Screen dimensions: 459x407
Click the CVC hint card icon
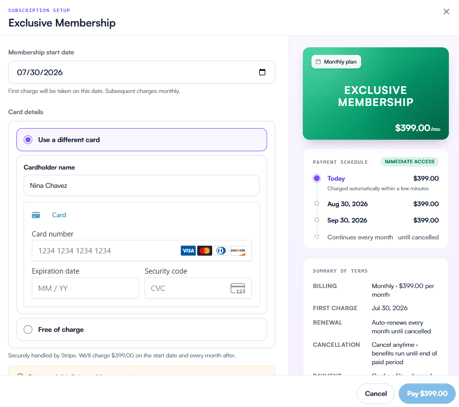click(238, 288)
